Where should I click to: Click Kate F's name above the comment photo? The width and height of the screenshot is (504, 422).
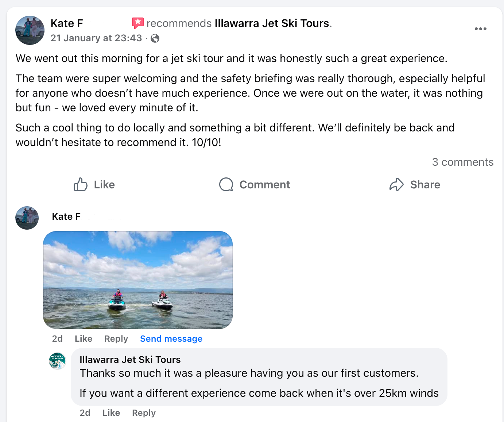[x=66, y=217]
